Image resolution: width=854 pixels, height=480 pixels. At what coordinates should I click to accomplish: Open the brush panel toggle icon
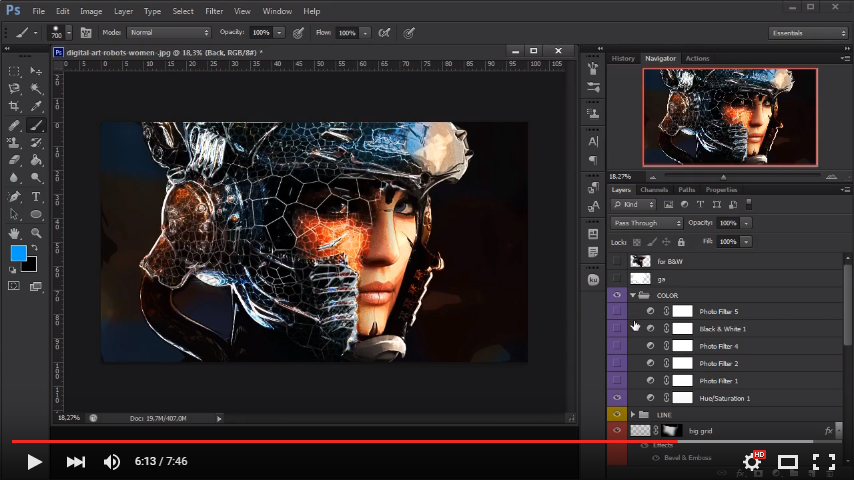pyautogui.click(x=86, y=33)
